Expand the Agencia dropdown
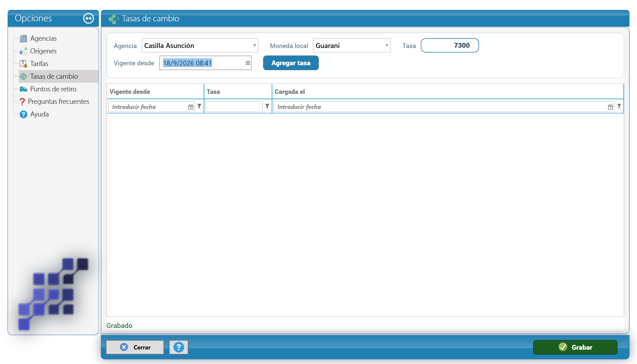This screenshot has width=637, height=364. click(254, 45)
